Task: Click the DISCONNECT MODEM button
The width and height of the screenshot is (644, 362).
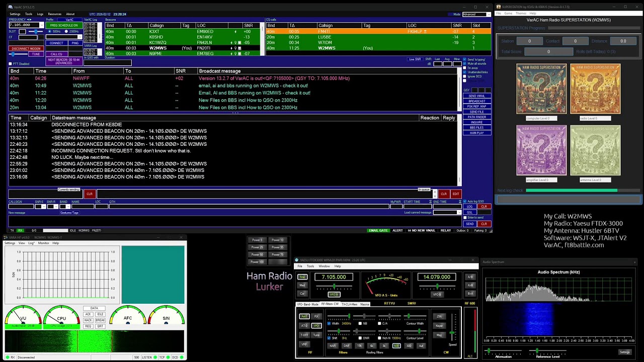Action: [25, 49]
